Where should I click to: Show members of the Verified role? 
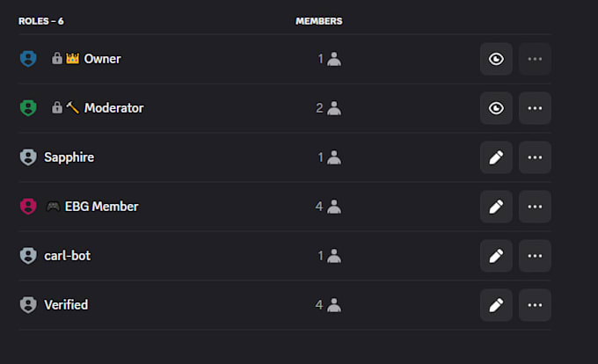point(328,305)
